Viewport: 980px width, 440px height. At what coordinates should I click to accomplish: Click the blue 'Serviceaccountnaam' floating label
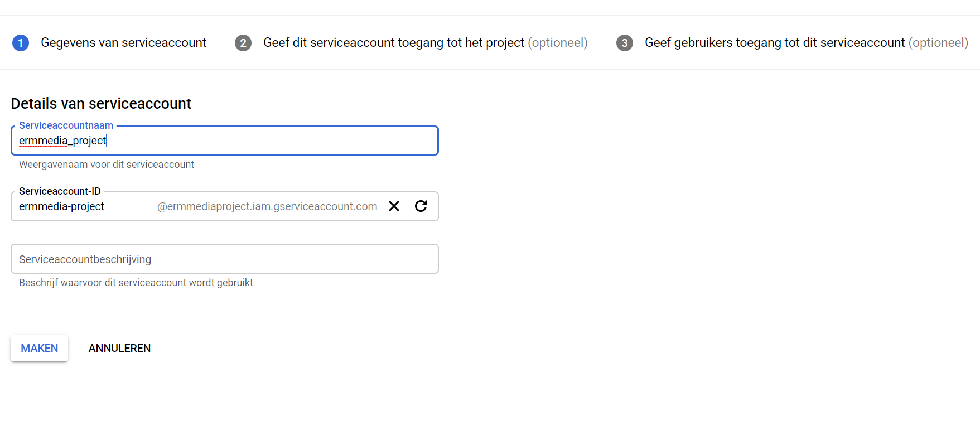tap(66, 125)
